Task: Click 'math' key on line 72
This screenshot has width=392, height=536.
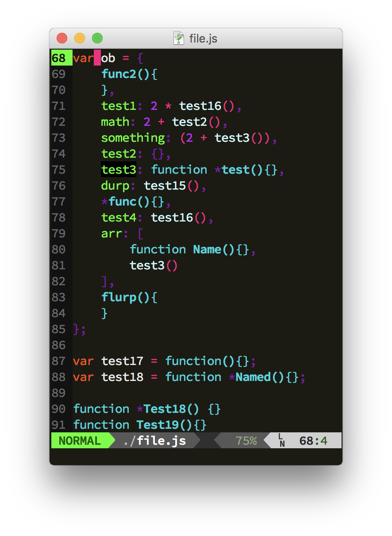Action: point(115,122)
